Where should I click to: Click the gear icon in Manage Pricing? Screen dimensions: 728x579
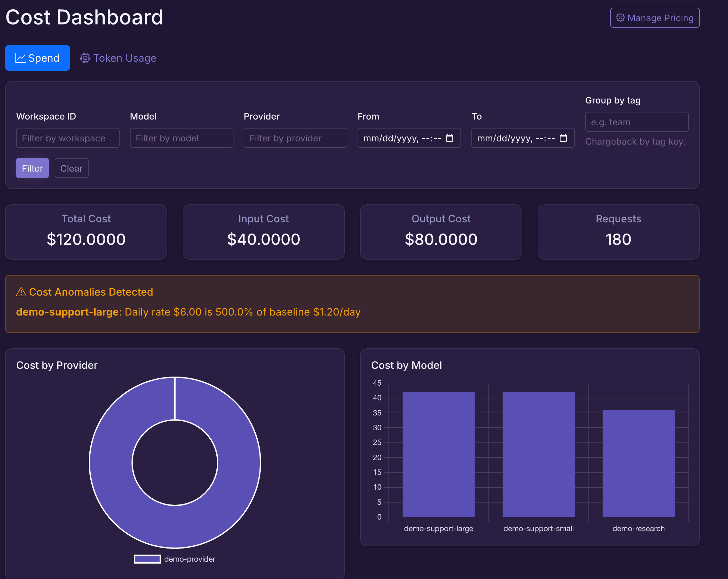click(x=620, y=18)
